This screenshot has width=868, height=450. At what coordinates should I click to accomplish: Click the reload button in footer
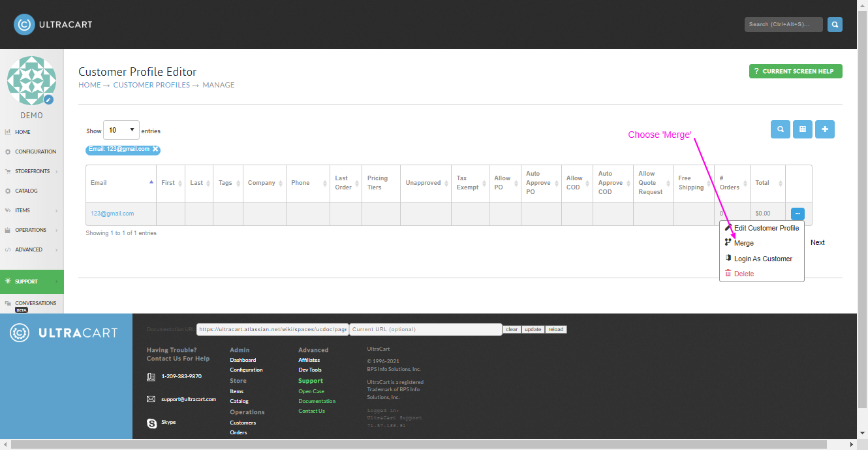click(x=556, y=329)
